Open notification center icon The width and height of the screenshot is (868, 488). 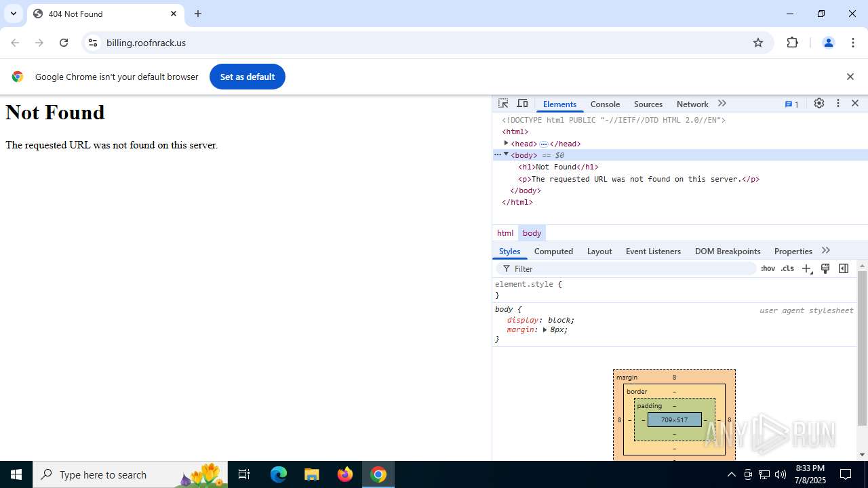(x=846, y=474)
